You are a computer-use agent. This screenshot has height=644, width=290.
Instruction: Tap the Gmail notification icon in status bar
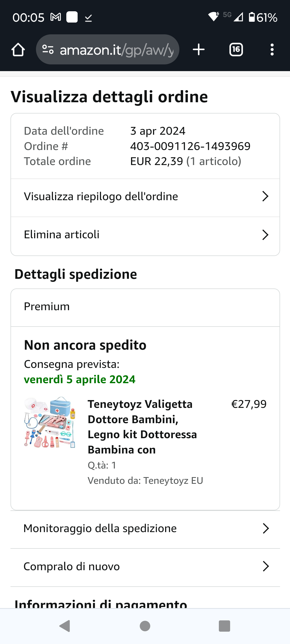(x=56, y=17)
